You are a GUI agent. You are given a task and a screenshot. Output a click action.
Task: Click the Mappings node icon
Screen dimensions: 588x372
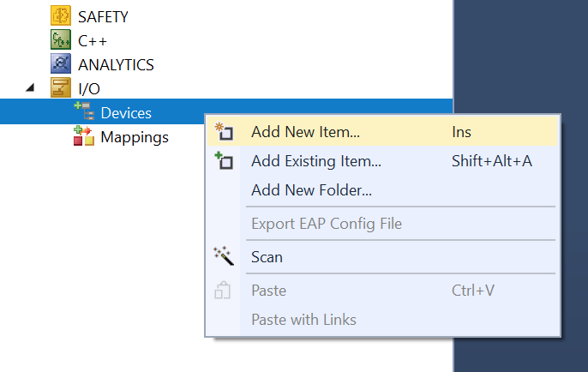[84, 135]
